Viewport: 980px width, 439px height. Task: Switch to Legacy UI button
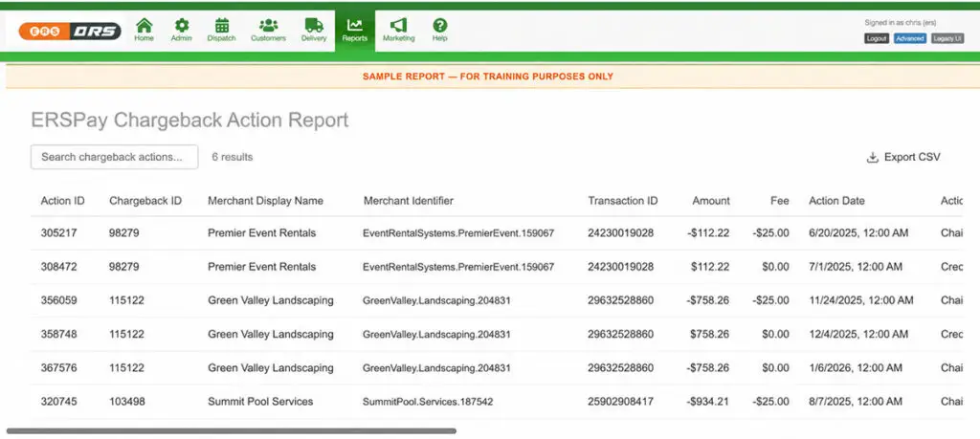point(947,38)
